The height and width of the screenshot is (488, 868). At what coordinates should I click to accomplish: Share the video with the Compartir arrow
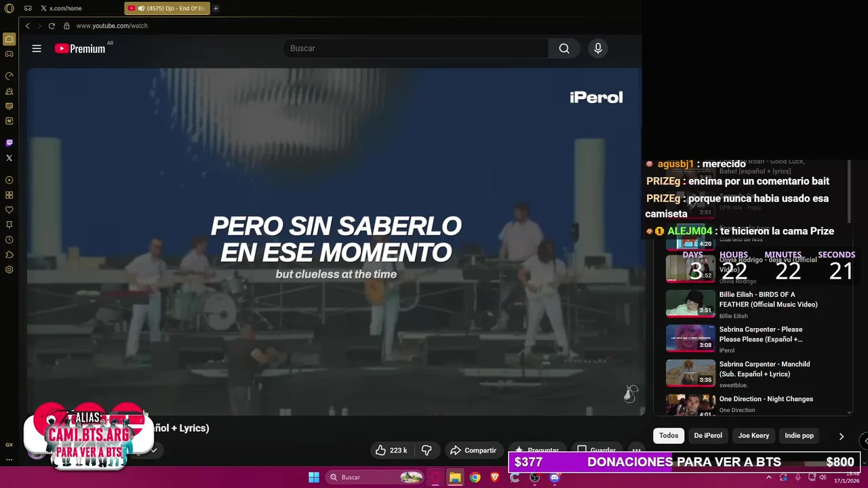click(x=473, y=450)
